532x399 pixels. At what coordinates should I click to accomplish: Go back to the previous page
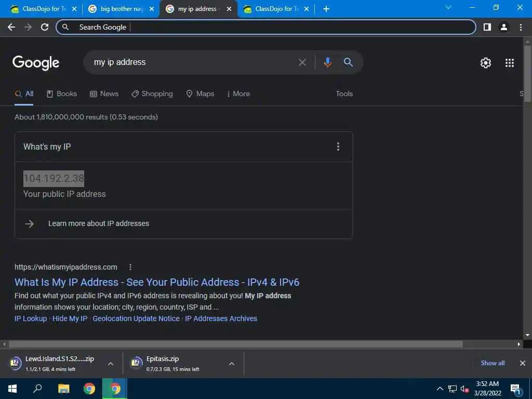click(x=11, y=27)
